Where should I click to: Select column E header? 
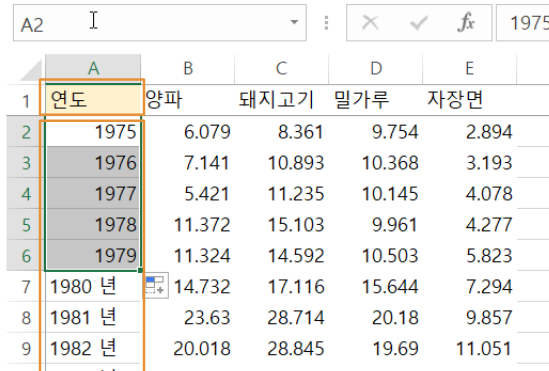click(470, 69)
